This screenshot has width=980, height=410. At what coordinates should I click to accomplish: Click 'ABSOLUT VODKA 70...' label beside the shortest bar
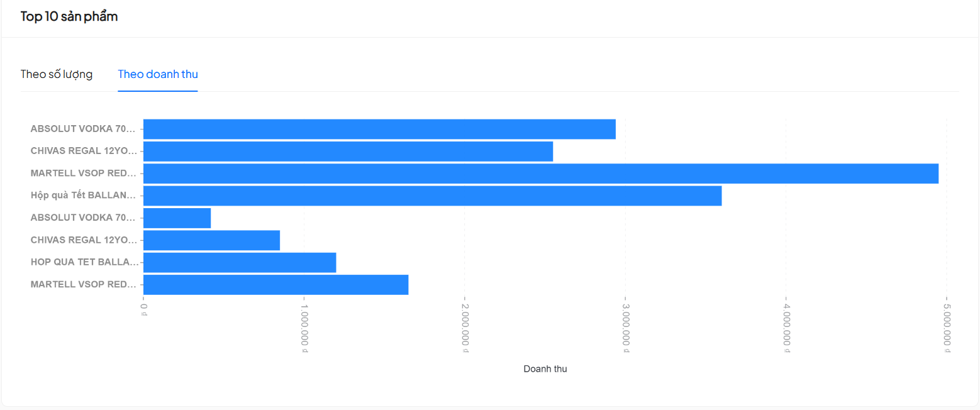click(83, 218)
